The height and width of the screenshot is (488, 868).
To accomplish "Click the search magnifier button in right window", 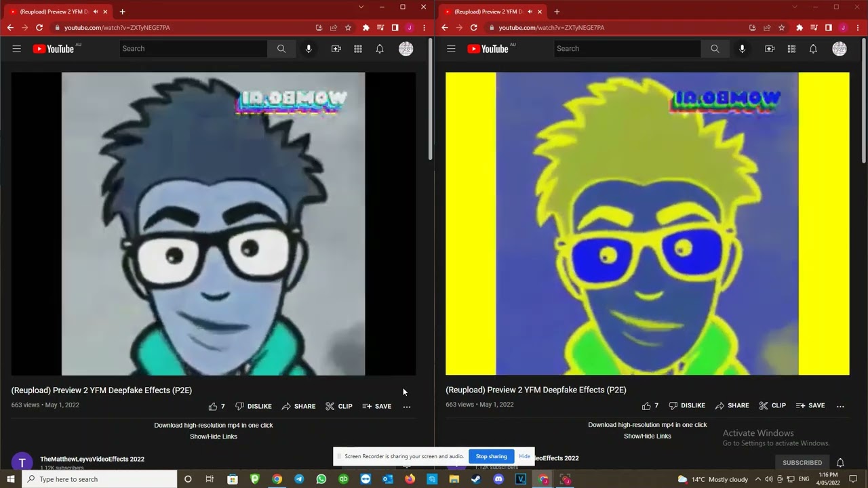I will pos(715,49).
